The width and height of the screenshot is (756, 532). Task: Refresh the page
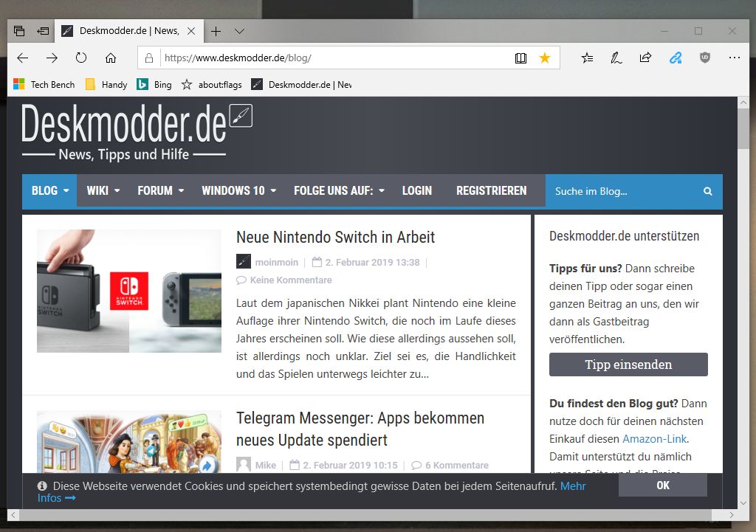81,58
